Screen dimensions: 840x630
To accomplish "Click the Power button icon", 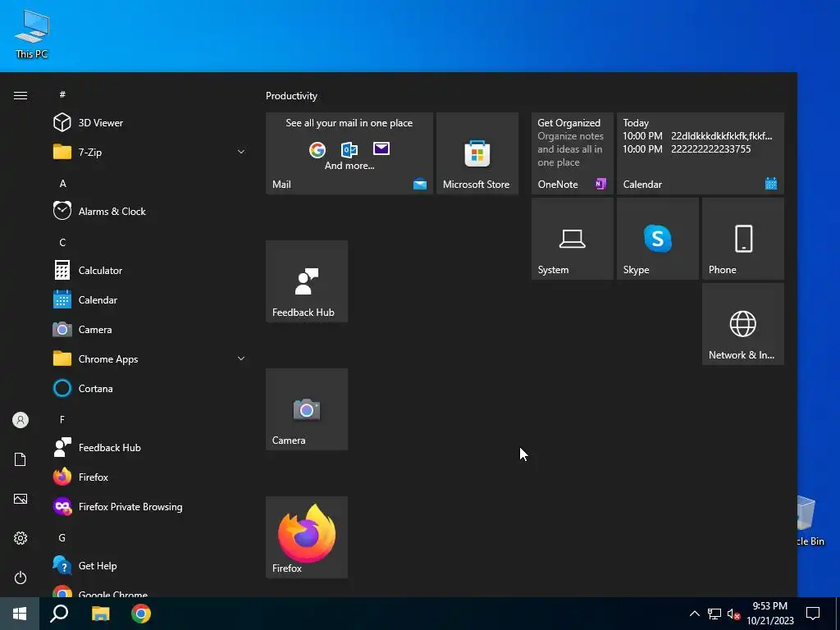I will (x=21, y=577).
